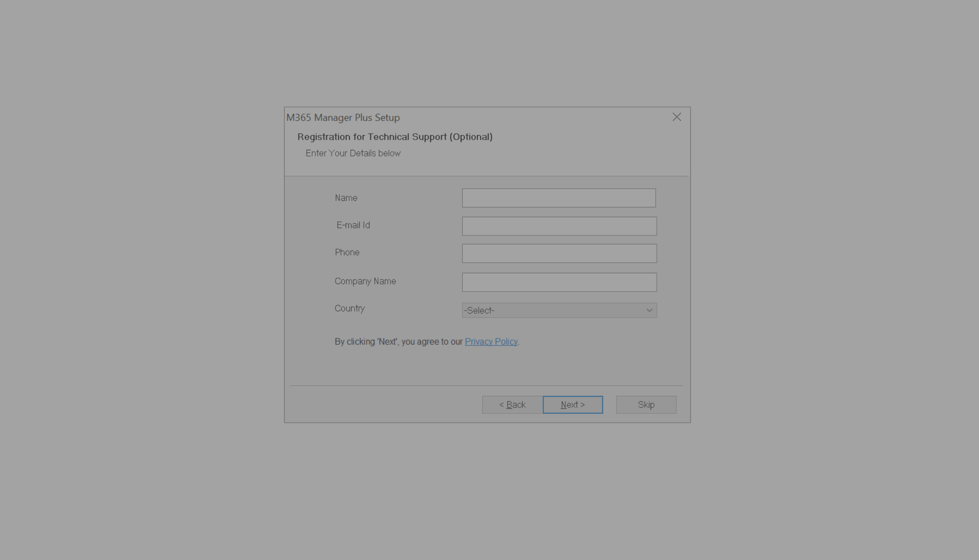The image size is (979, 560).
Task: Click the Enter Your Details below subtitle
Action: pos(353,153)
